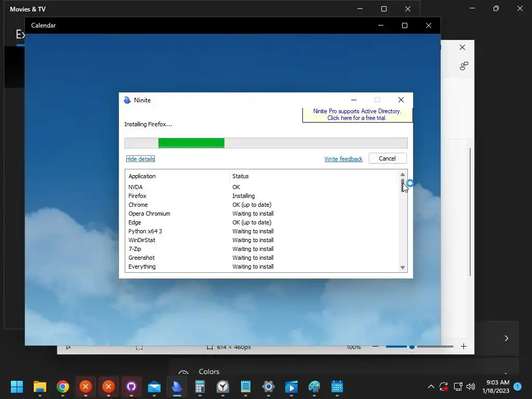This screenshot has height=399, width=532.
Task: Close the Ninite dialog
Action: click(401, 100)
